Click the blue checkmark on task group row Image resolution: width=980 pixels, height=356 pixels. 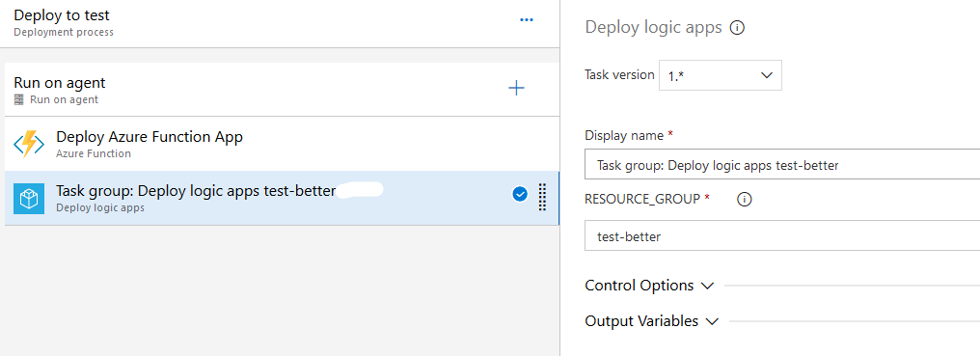point(519,195)
